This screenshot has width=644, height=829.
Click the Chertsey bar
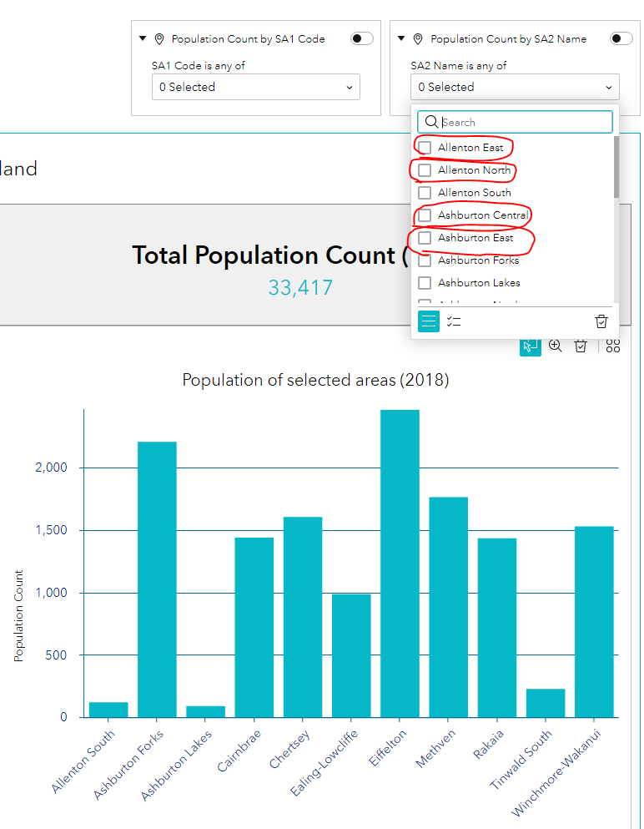pyautogui.click(x=303, y=617)
